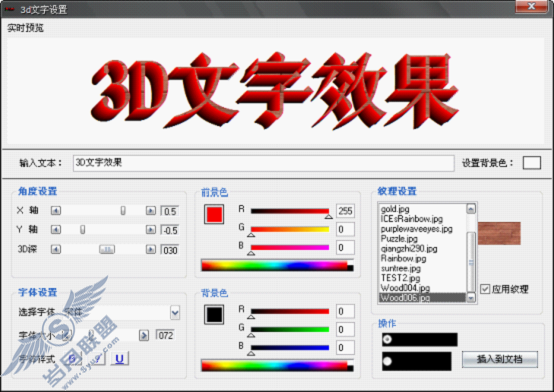The height and width of the screenshot is (392, 554).
Task: Select the second radio option under 操作
Action: pyautogui.click(x=387, y=361)
